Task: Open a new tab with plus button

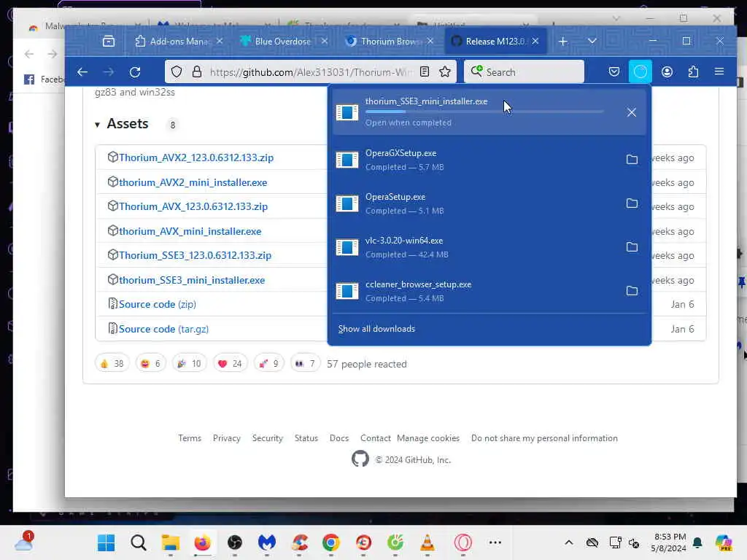Action: pos(563,42)
